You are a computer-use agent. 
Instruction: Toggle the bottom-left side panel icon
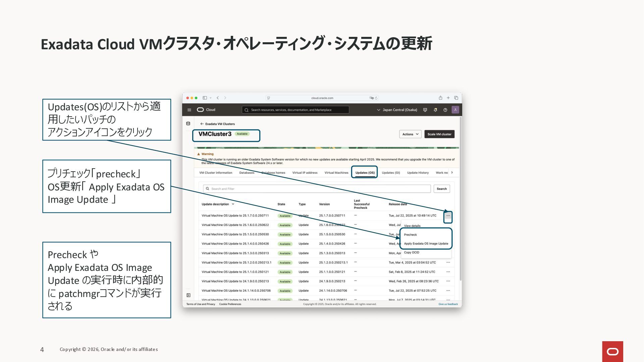pyautogui.click(x=189, y=295)
